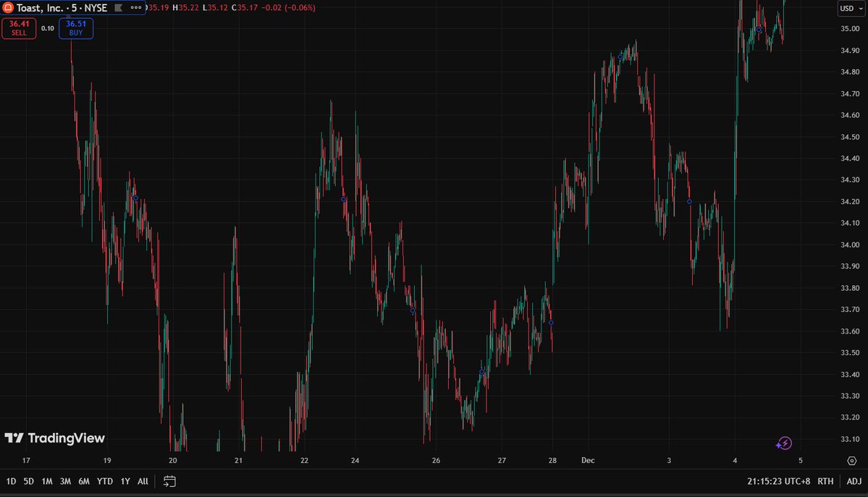The image size is (868, 497).
Task: Open the RTH session selector
Action: (x=825, y=482)
